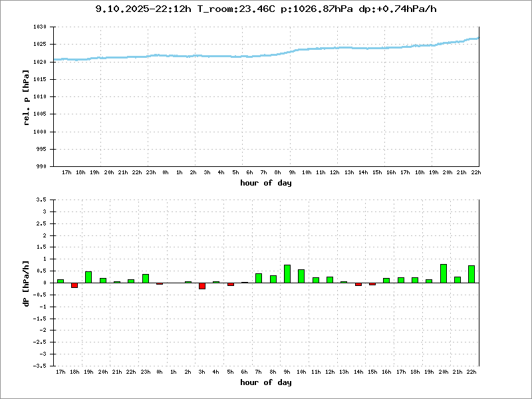Image resolution: width=532 pixels, height=399 pixels.
Task: Click the green bar at 10h
Action: 301,276
